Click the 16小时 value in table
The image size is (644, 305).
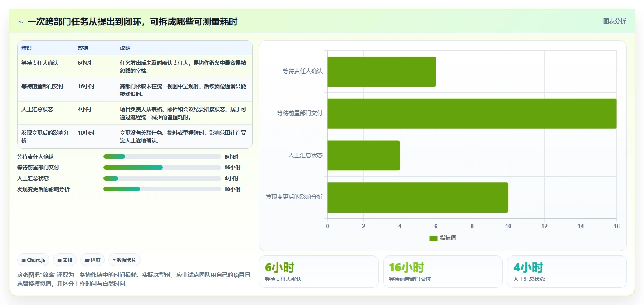pyautogui.click(x=86, y=86)
